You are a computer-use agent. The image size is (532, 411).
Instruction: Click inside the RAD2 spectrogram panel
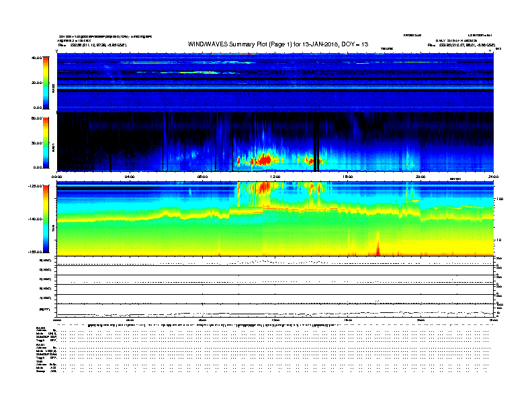275,81
